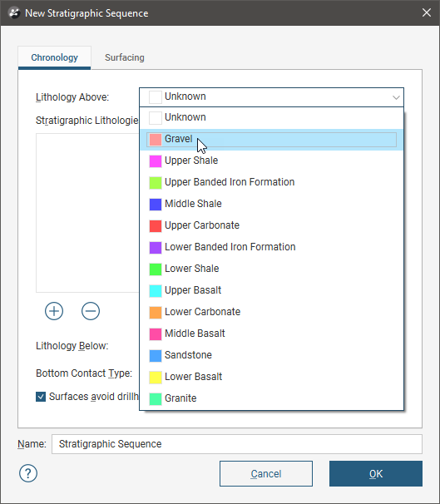
Task: Click the Leapfrog app icon in title bar
Action: coord(14,12)
